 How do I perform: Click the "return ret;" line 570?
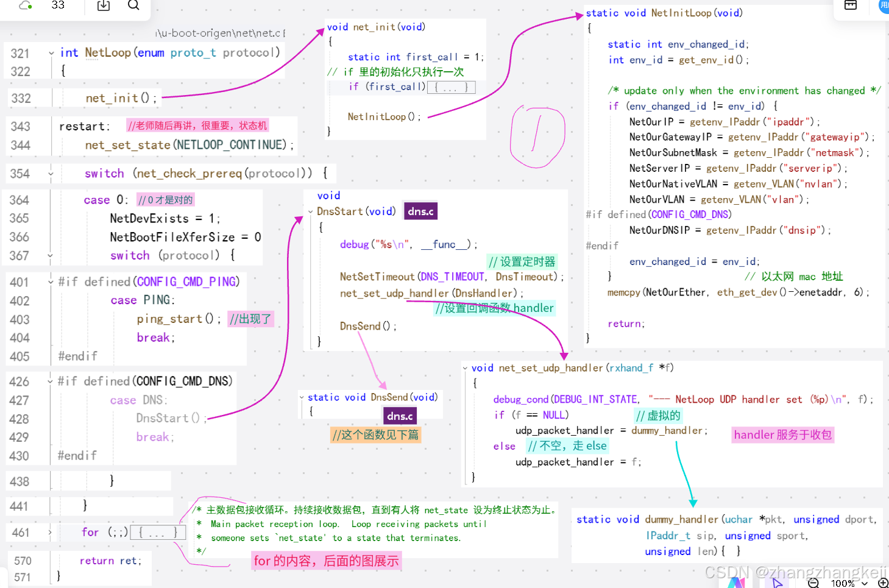[110, 561]
